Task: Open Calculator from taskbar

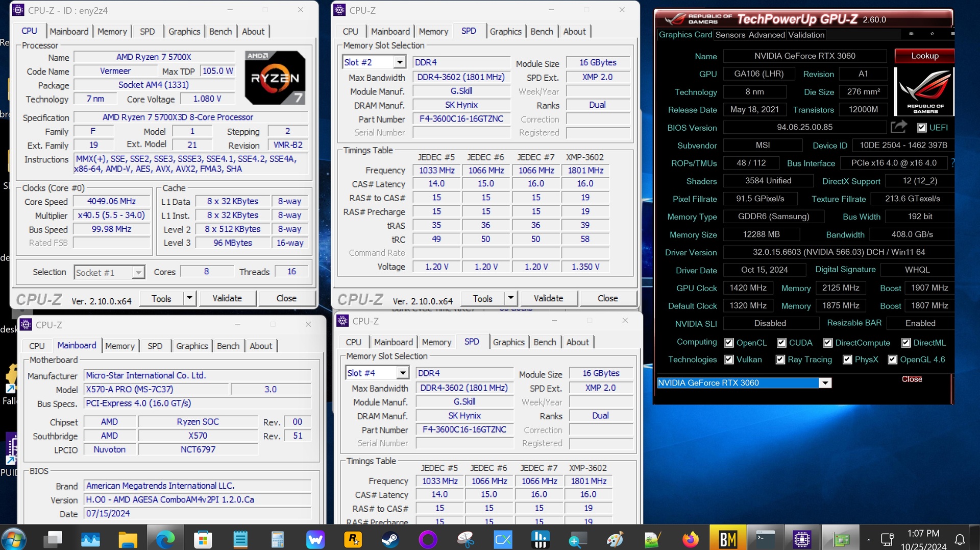Action: point(278,539)
